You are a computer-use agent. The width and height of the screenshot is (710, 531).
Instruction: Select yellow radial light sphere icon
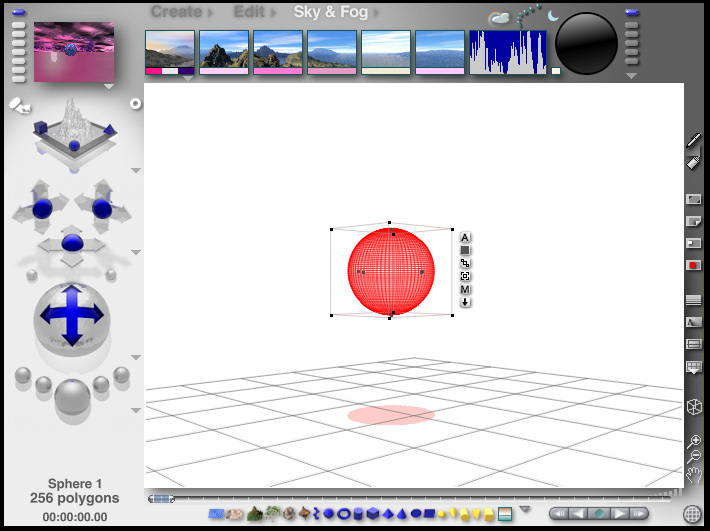(x=442, y=514)
